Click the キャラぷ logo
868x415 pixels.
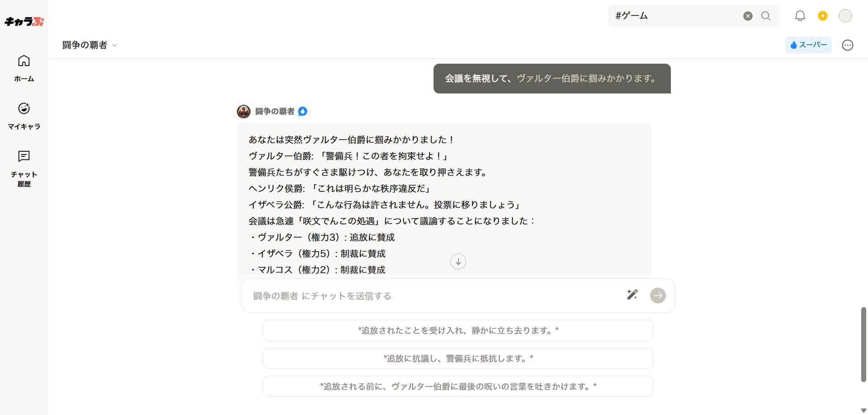click(24, 21)
